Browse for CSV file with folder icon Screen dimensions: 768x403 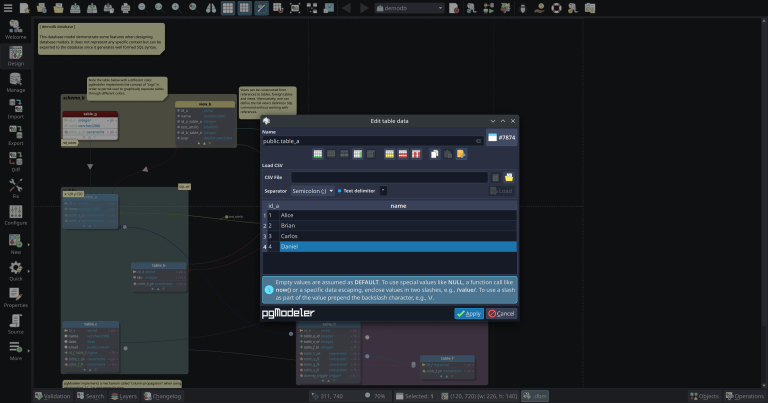pos(509,177)
